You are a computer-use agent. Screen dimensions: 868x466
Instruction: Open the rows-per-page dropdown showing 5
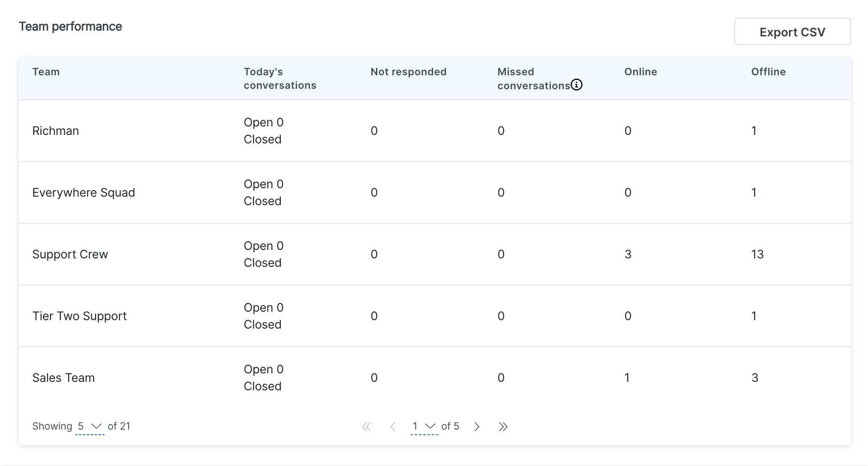coord(90,426)
